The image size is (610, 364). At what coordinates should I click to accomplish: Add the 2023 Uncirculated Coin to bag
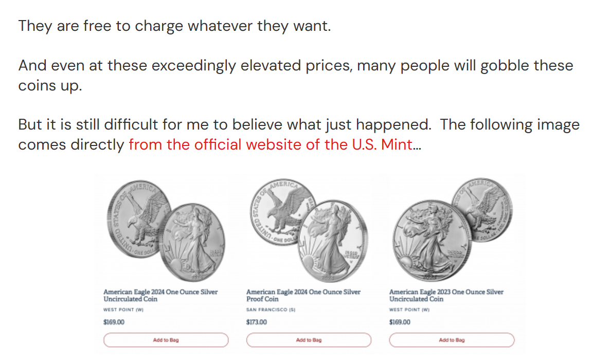point(452,340)
